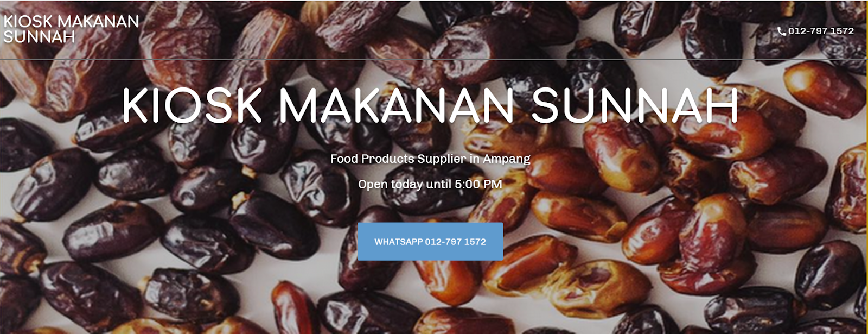The height and width of the screenshot is (334, 868).
Task: Click the word Ampang in the subtitle
Action: [507, 159]
